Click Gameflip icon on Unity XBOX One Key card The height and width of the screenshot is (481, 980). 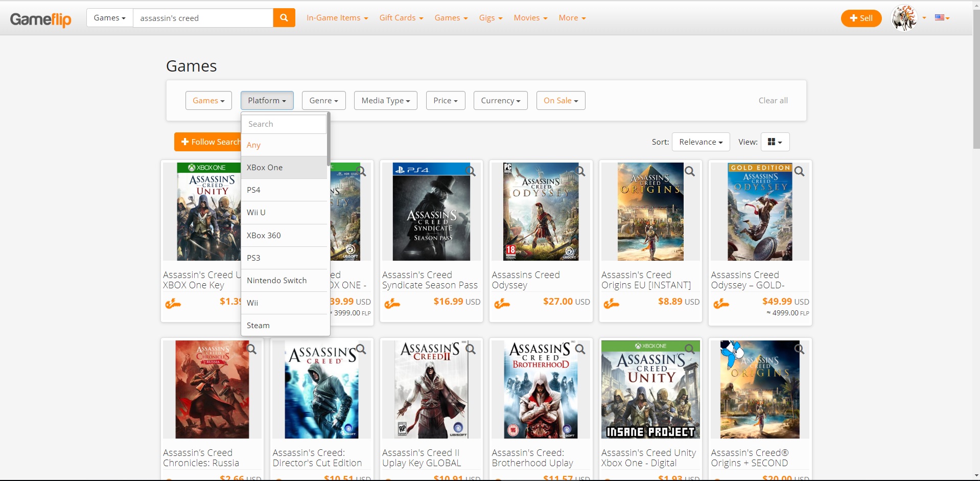pos(173,304)
